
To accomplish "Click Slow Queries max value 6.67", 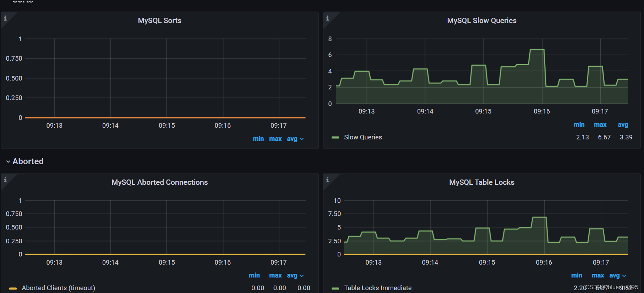I will pyautogui.click(x=604, y=137).
